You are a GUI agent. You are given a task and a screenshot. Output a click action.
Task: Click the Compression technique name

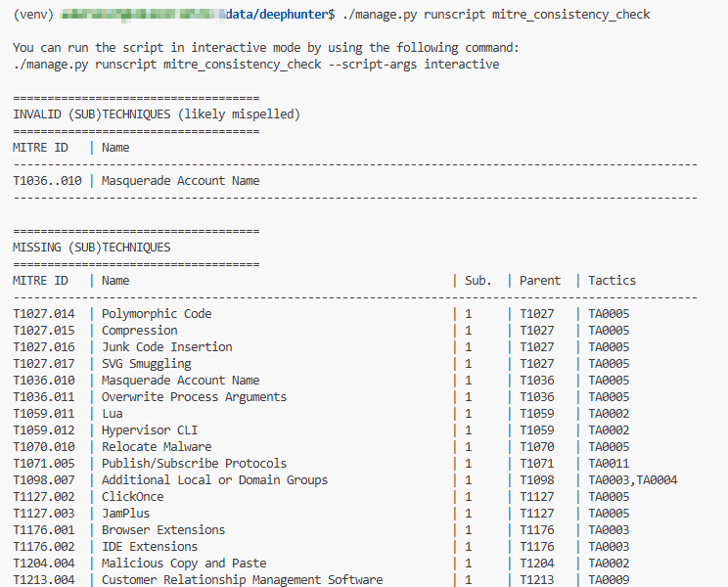coord(139,331)
